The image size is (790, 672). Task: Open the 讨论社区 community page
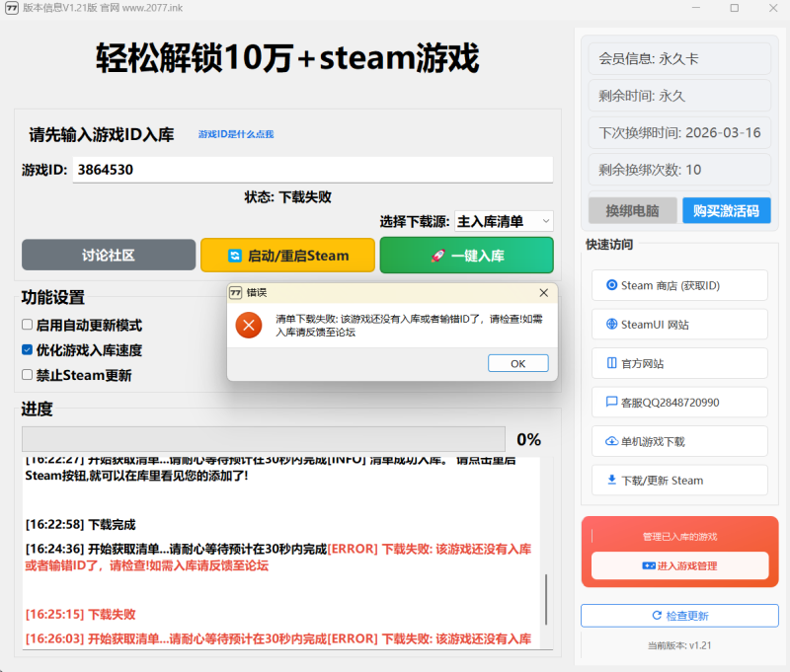(x=108, y=255)
